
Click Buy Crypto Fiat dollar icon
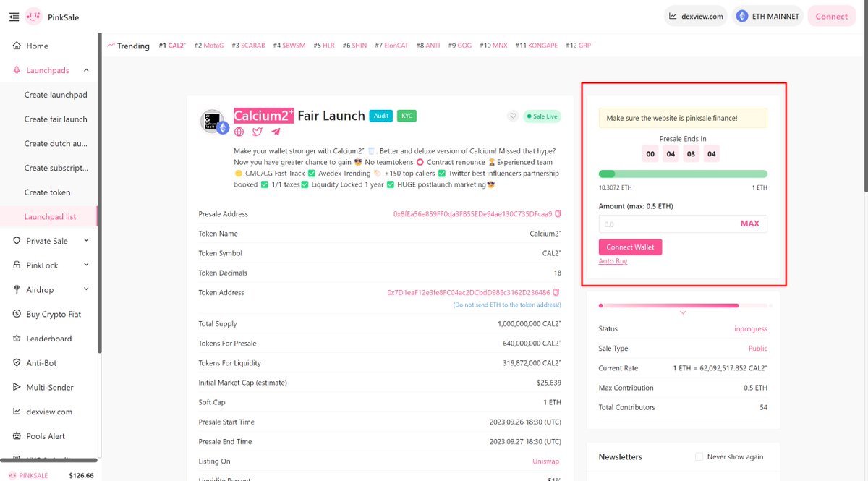[18, 314]
